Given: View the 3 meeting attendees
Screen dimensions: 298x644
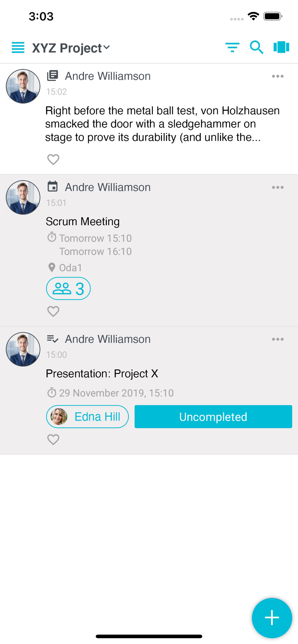Looking at the screenshot, I should click(68, 289).
